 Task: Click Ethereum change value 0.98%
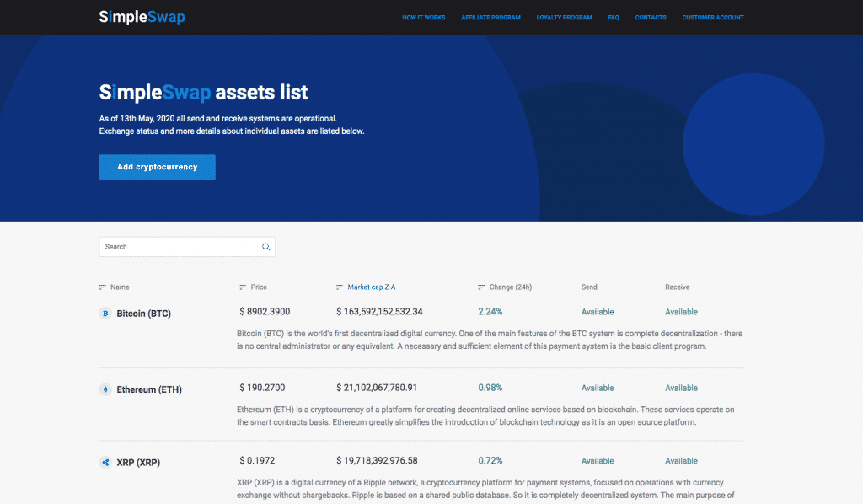[x=490, y=388]
